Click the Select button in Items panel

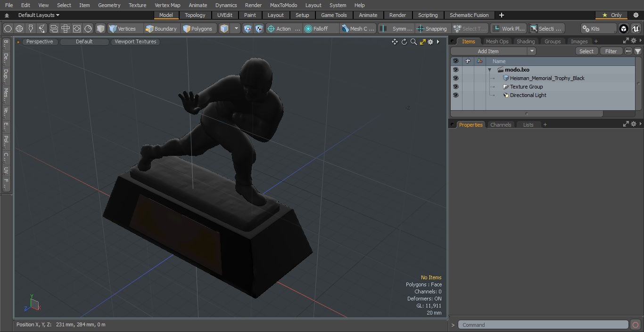coord(586,51)
